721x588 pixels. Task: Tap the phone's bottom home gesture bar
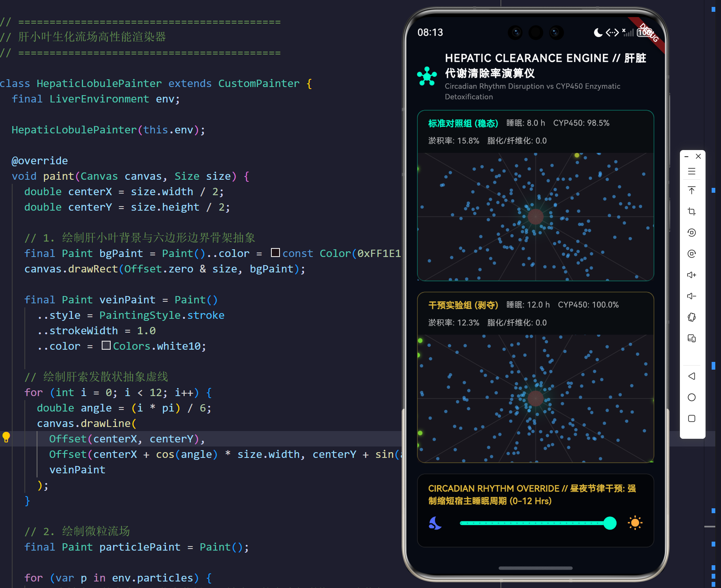tap(535, 568)
